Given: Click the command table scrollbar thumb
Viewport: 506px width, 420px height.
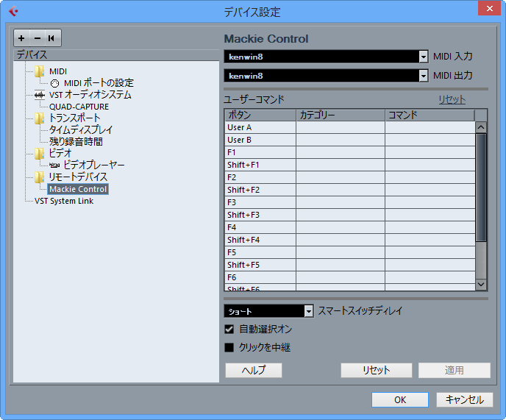Looking at the screenshot, I should point(481,188).
